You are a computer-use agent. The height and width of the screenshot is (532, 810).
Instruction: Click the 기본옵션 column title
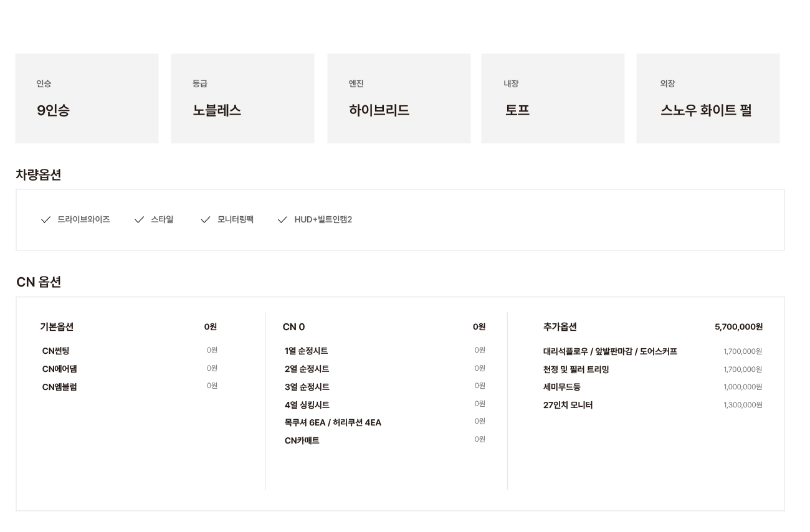pyautogui.click(x=57, y=327)
